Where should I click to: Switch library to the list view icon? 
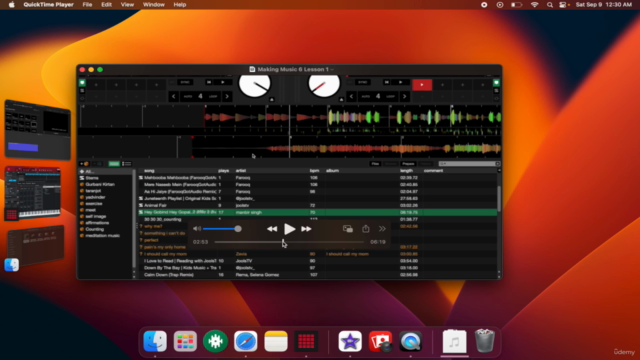pos(127,164)
